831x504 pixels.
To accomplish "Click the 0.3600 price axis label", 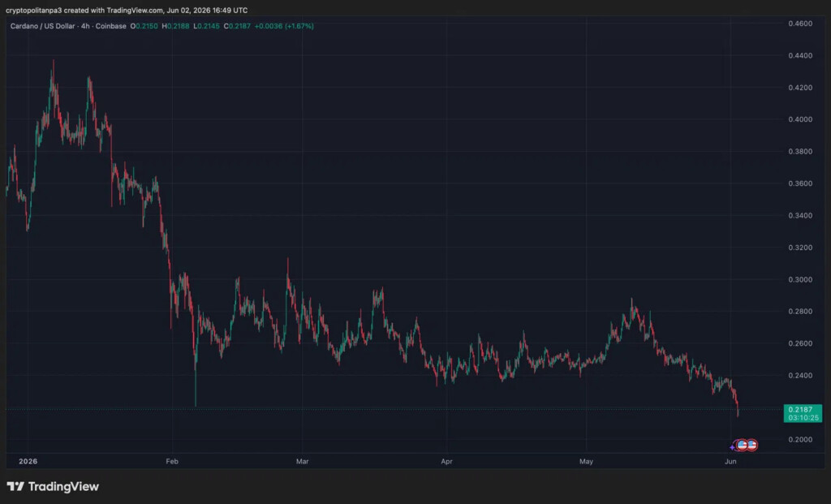I will (799, 183).
